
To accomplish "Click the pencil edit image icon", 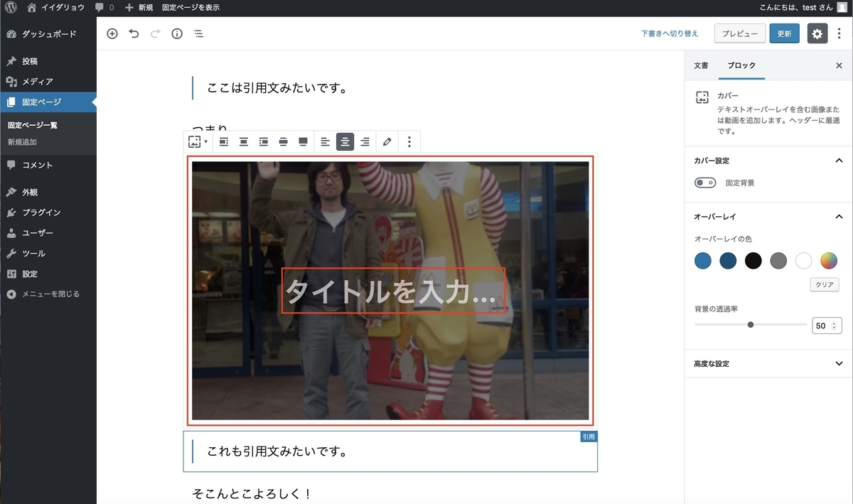I will point(387,141).
